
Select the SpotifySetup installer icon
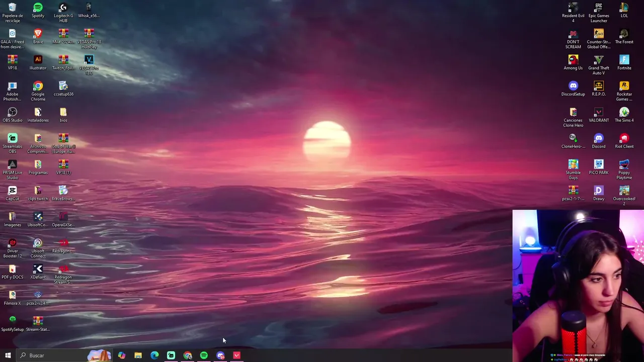[x=12, y=324]
